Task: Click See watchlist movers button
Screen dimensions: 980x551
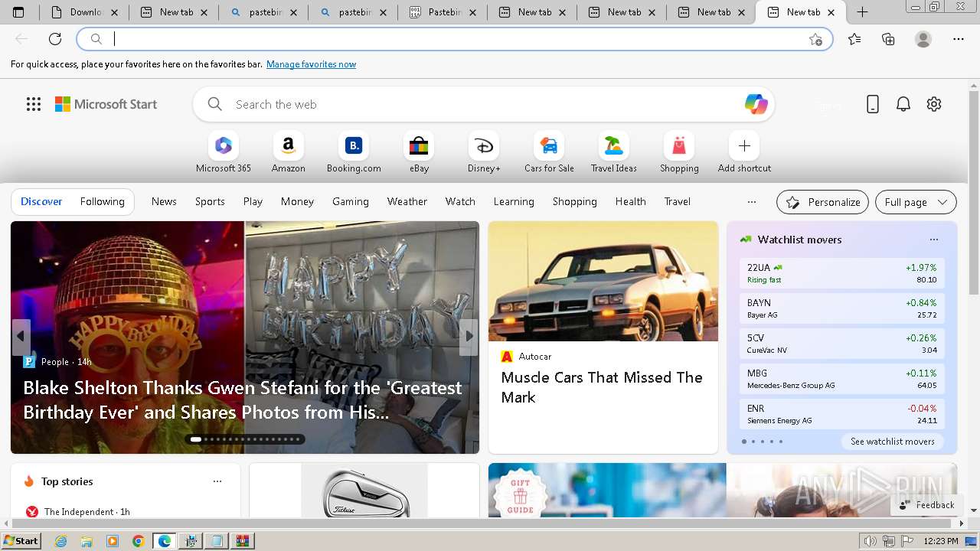Action: click(x=892, y=442)
